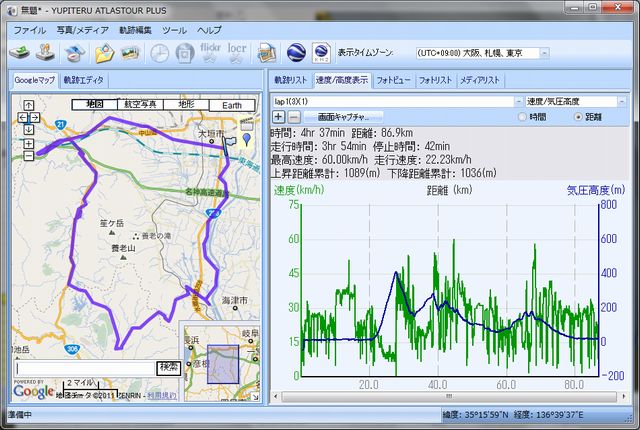Switch map to Earth view
640x430 pixels.
232,106
